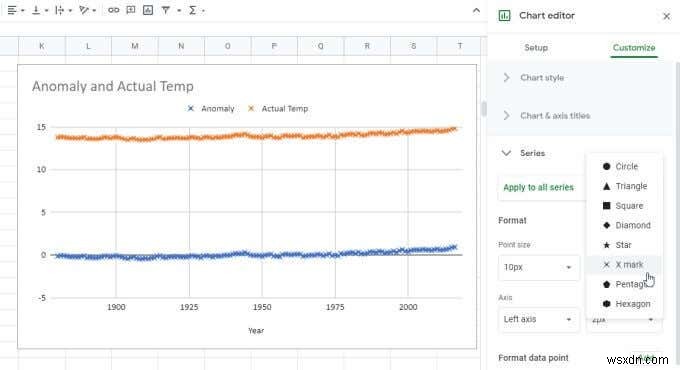Choose Square point shape

coord(624,206)
